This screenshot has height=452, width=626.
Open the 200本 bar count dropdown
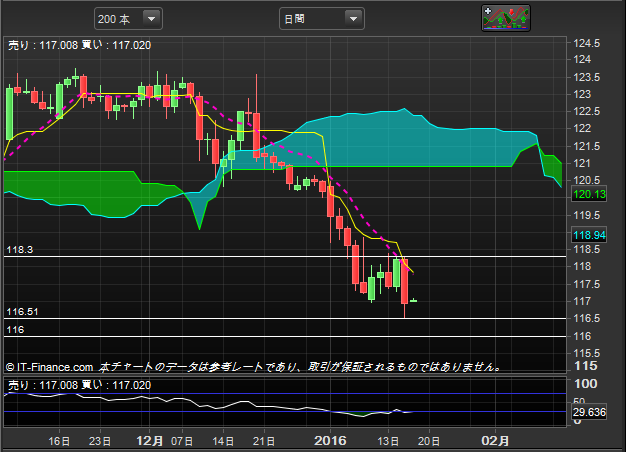pos(128,19)
